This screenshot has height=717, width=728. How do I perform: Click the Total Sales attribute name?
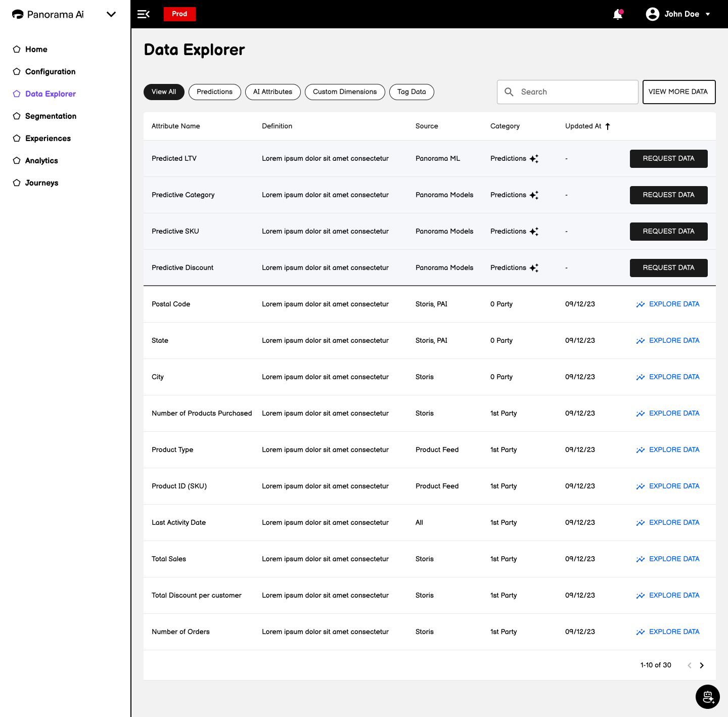169,559
